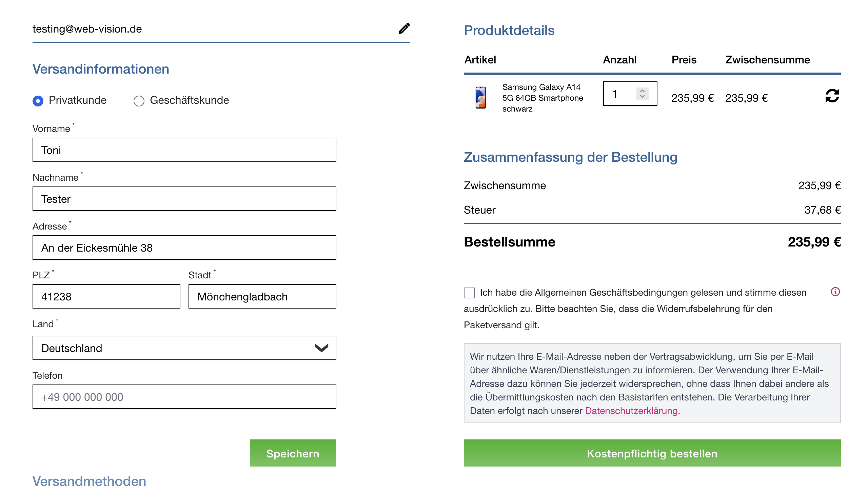Click the Vorname first name input field

coord(185,150)
